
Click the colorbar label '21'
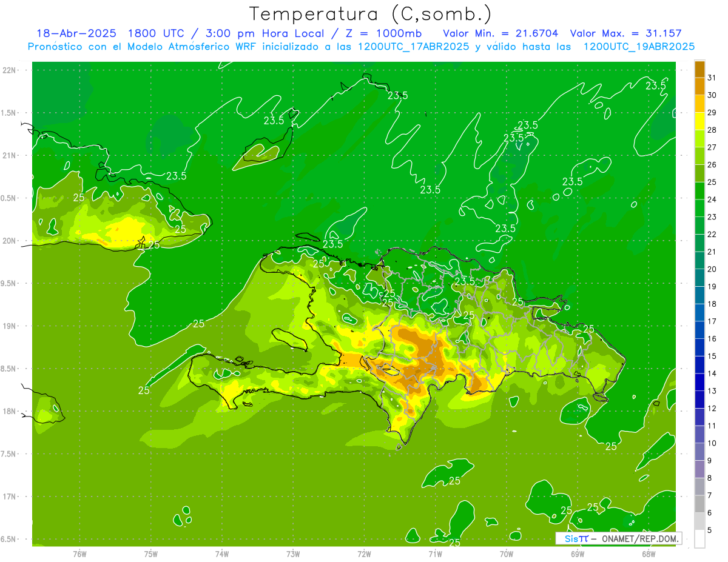(712, 252)
